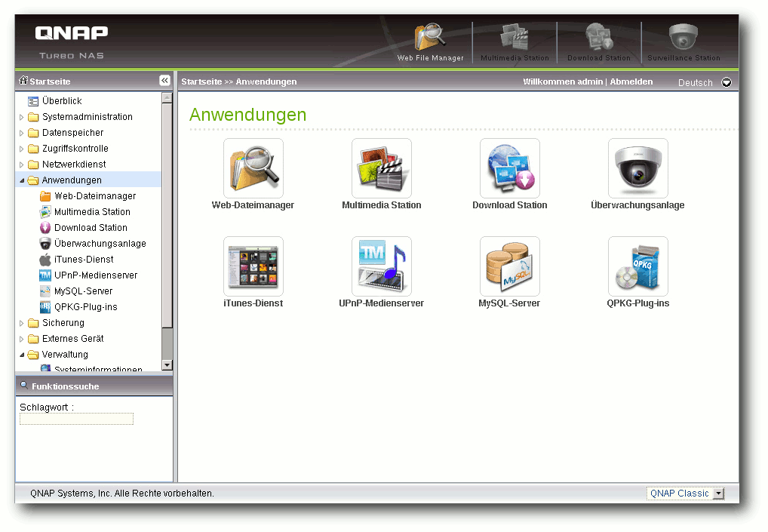Expand the Zugriffskontrolle tree node arrow
Image resolution: width=768 pixels, height=532 pixels.
(x=22, y=149)
